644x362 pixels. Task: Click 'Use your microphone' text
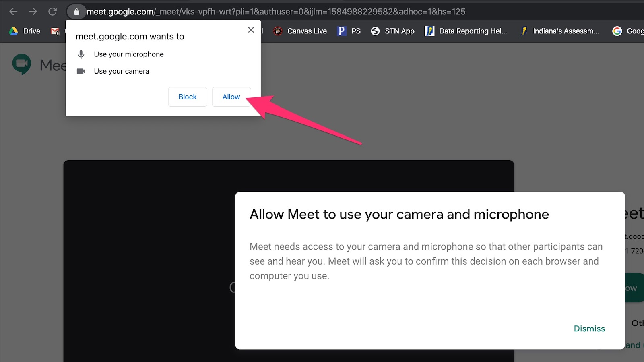[129, 54]
